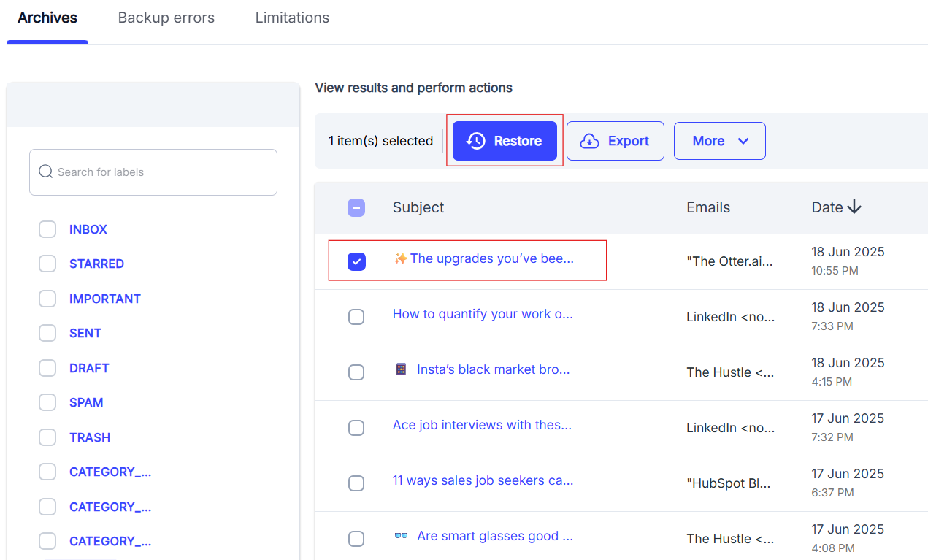
Task: Click the '1 item(s) selected' text
Action: coord(380,141)
